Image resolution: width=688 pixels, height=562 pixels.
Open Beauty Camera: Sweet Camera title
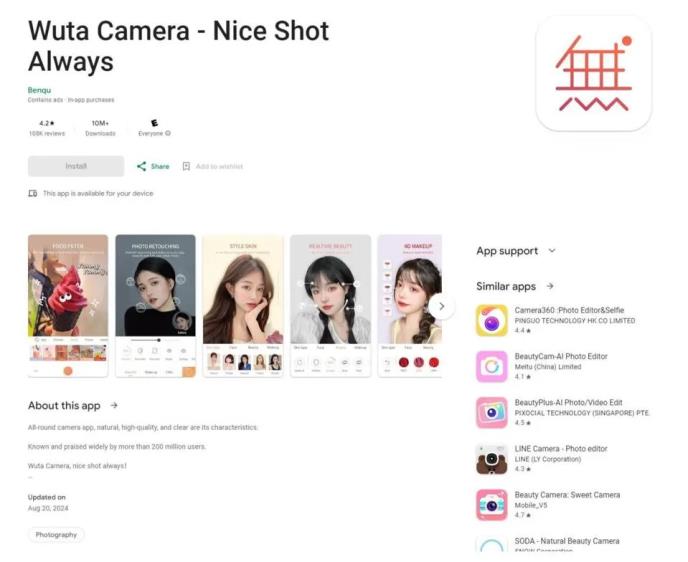567,495
